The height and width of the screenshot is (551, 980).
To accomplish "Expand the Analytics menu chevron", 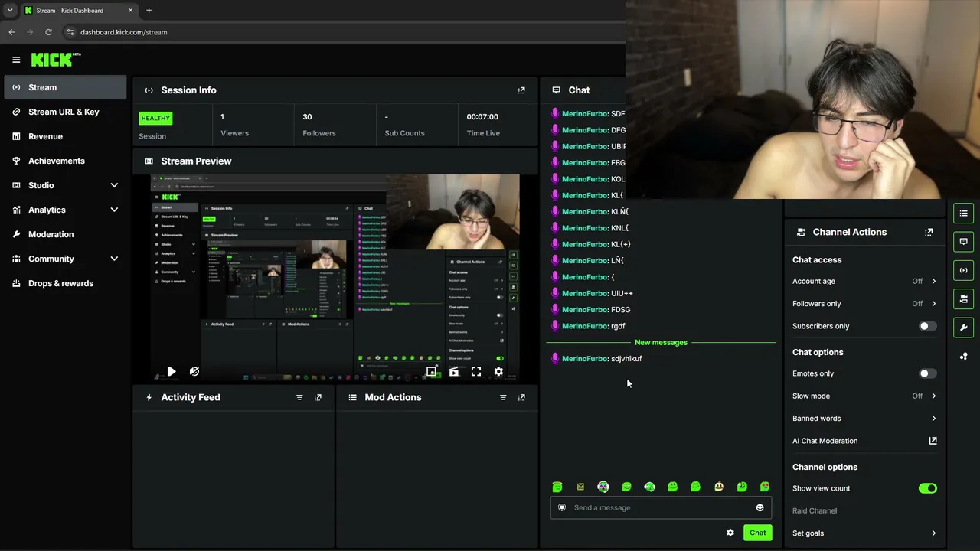I will [x=114, y=210].
